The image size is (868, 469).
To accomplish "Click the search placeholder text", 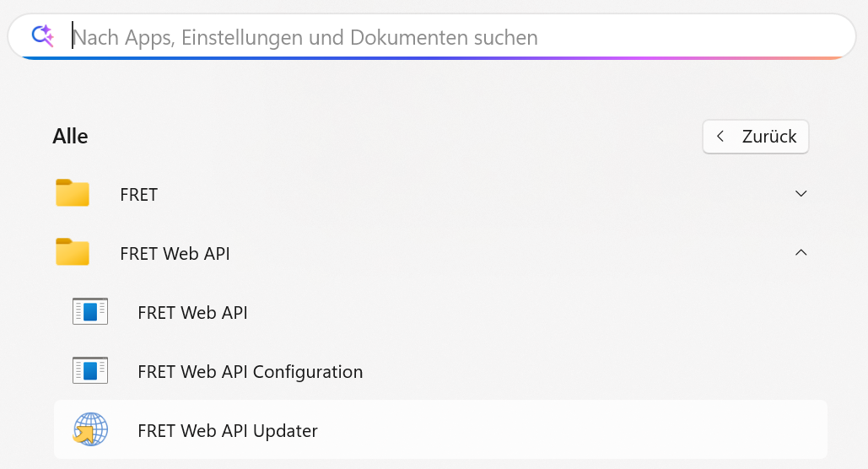I will coord(305,38).
